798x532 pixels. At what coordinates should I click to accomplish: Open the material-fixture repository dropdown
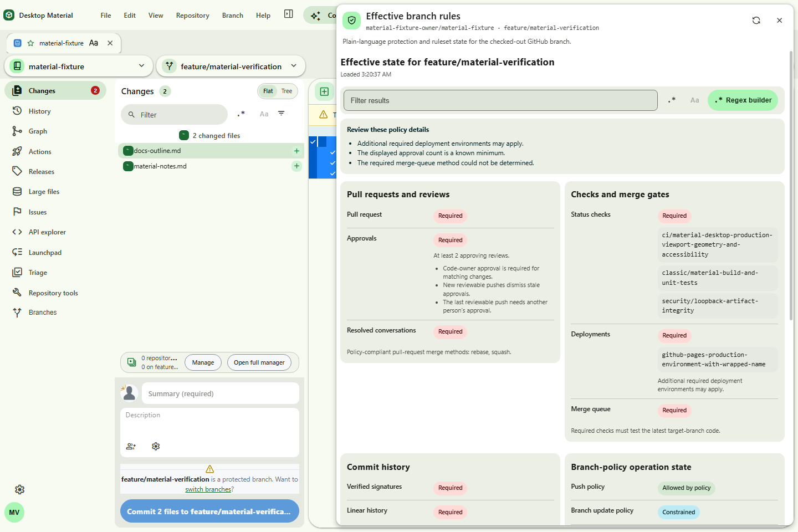click(x=79, y=66)
